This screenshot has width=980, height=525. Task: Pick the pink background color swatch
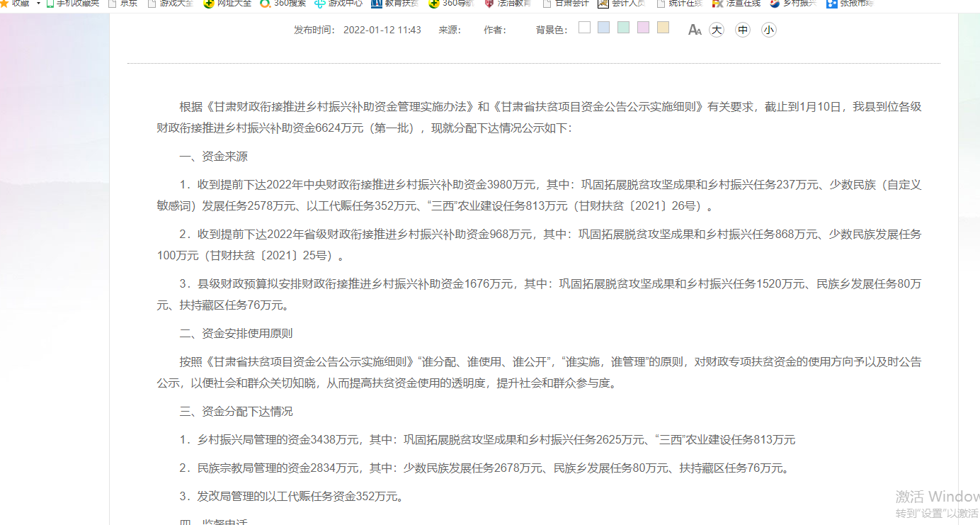pos(643,28)
